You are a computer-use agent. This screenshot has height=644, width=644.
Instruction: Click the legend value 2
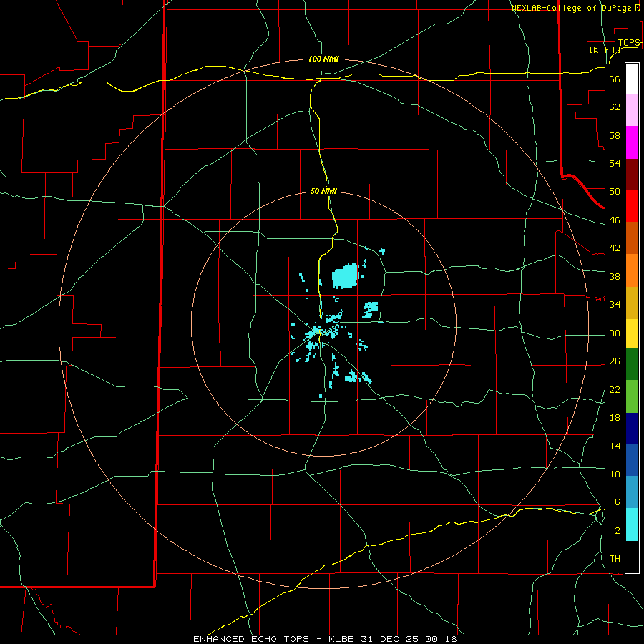617,531
